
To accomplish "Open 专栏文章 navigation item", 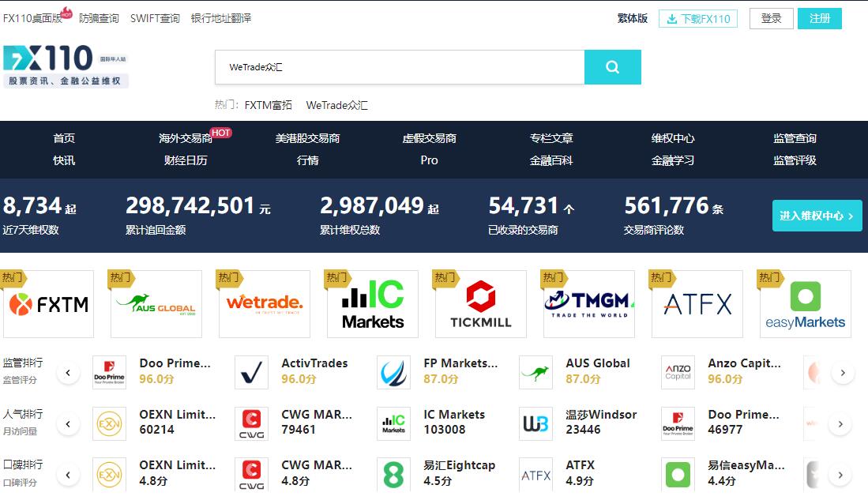I will click(550, 138).
